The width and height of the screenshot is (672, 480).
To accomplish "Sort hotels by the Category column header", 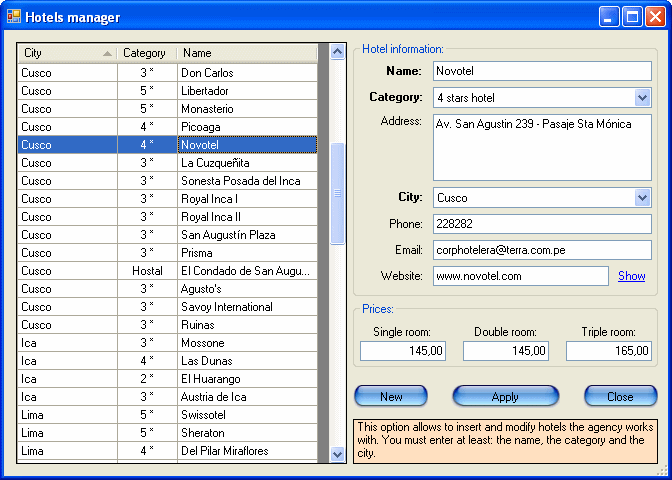I will tap(147, 53).
